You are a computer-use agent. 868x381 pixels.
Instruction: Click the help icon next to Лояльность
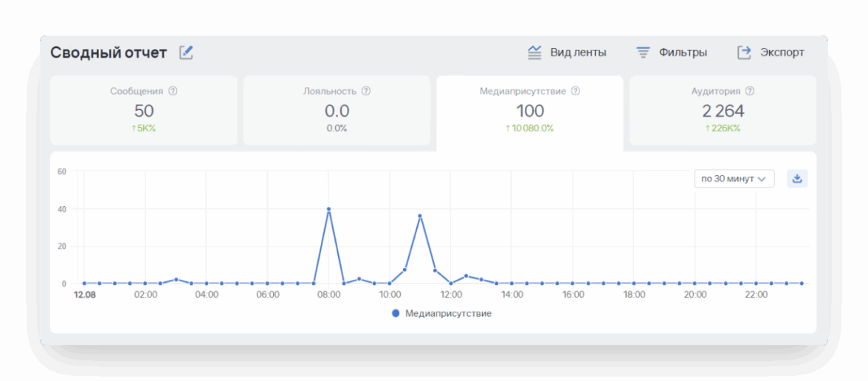366,92
